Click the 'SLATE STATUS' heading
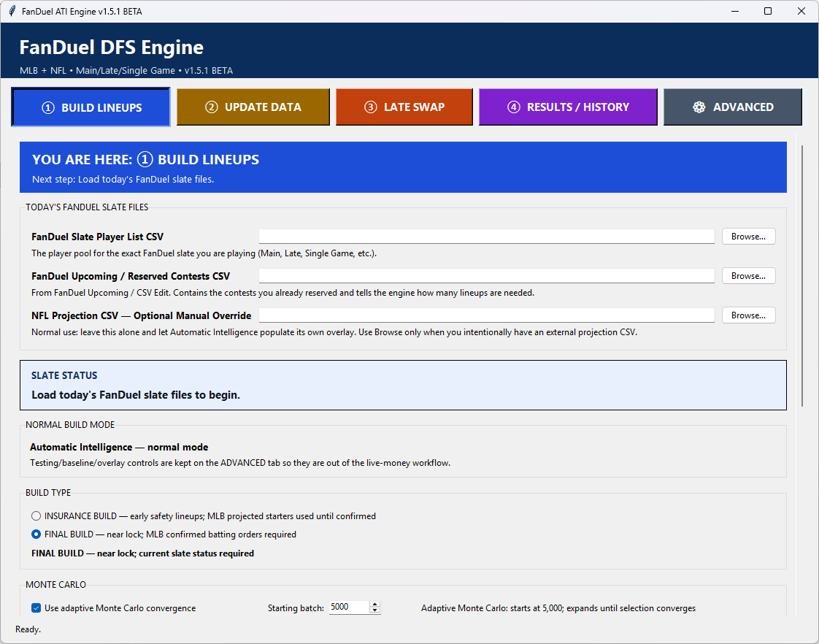Viewport: 819px width, 644px height. 64,375
